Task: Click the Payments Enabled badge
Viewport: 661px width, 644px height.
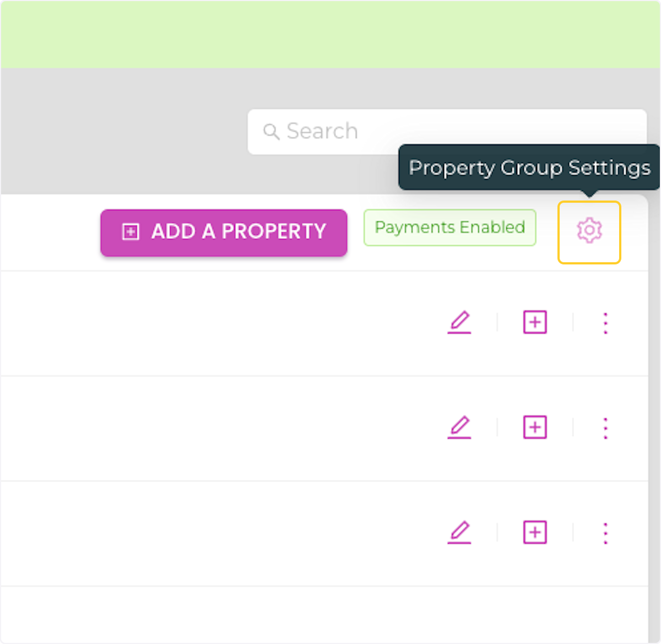Action: [x=449, y=227]
